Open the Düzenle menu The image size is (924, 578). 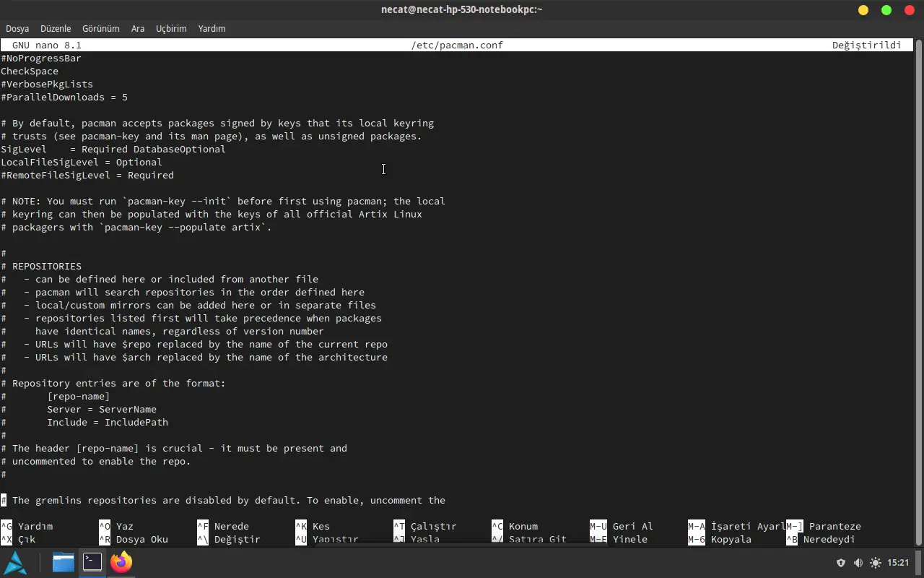56,29
